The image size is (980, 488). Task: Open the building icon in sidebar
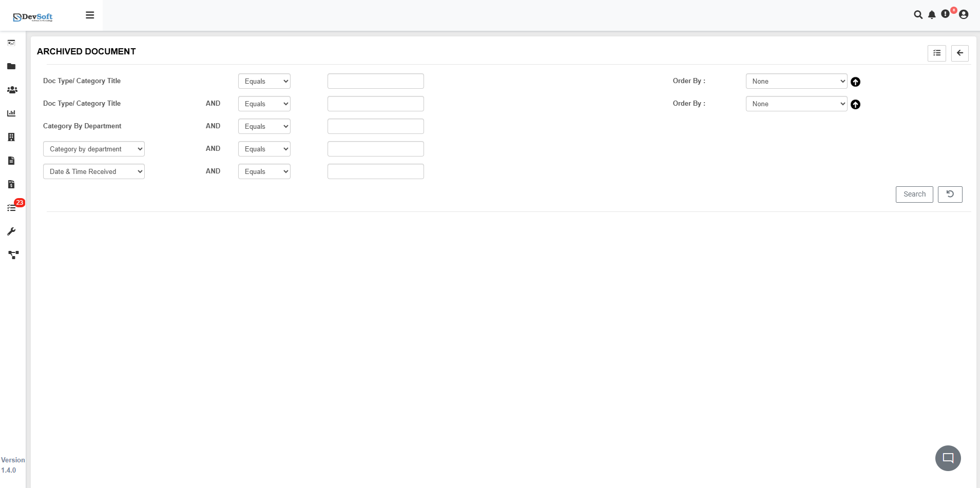[x=11, y=137]
